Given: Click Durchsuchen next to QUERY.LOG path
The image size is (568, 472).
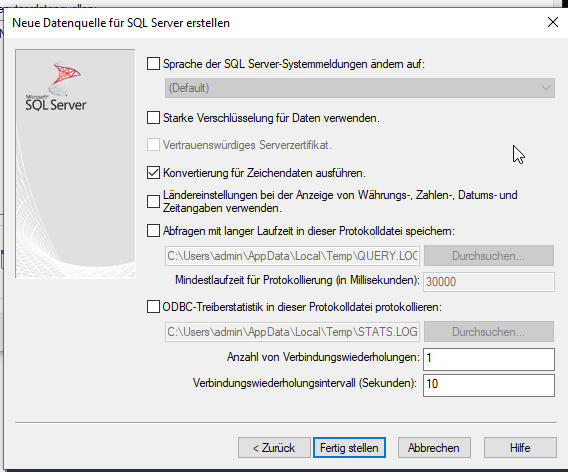Looking at the screenshot, I should [489, 256].
